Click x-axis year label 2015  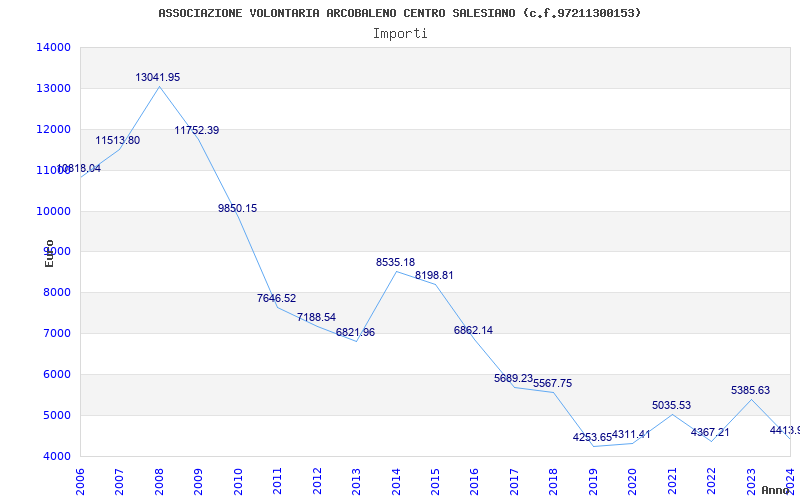pos(435,480)
